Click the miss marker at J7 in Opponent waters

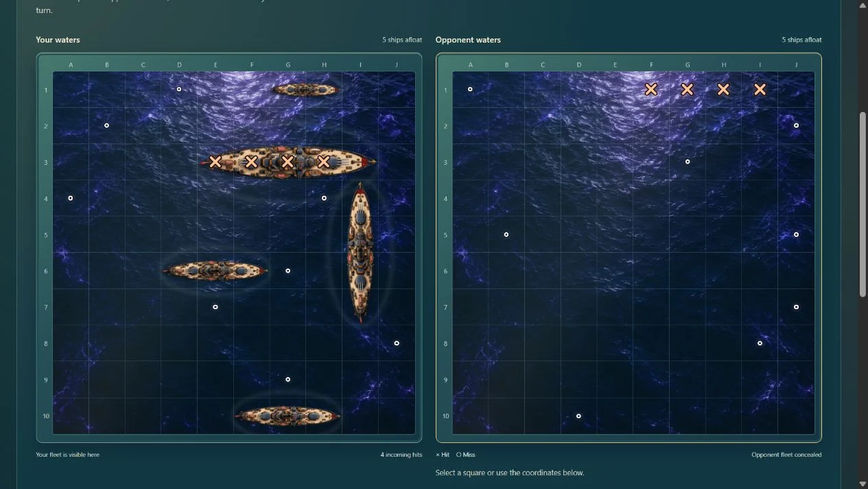pyautogui.click(x=796, y=307)
